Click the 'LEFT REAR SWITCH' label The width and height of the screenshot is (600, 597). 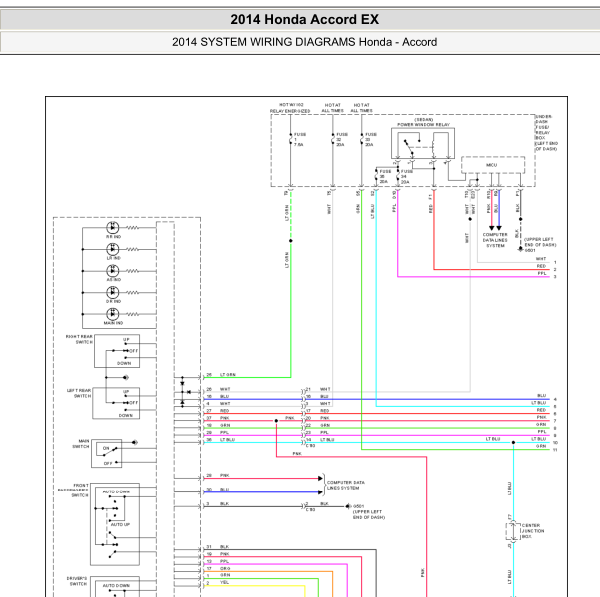[79, 393]
